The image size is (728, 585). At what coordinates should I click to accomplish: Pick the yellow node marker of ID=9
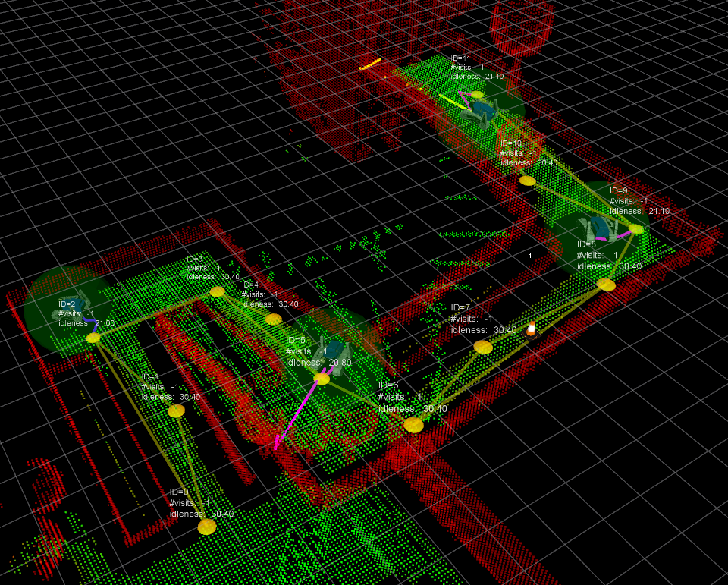click(636, 229)
